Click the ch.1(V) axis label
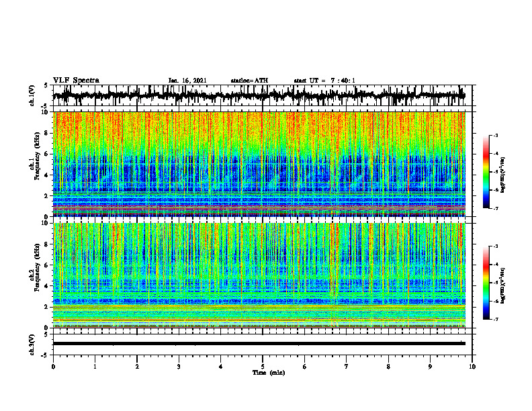This screenshot has height=411, width=532. (x=32, y=95)
